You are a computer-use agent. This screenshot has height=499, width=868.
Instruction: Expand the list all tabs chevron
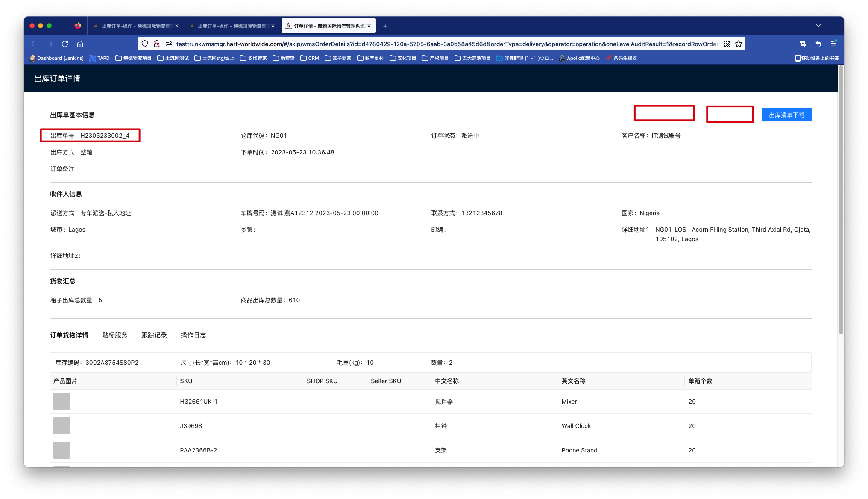(818, 26)
